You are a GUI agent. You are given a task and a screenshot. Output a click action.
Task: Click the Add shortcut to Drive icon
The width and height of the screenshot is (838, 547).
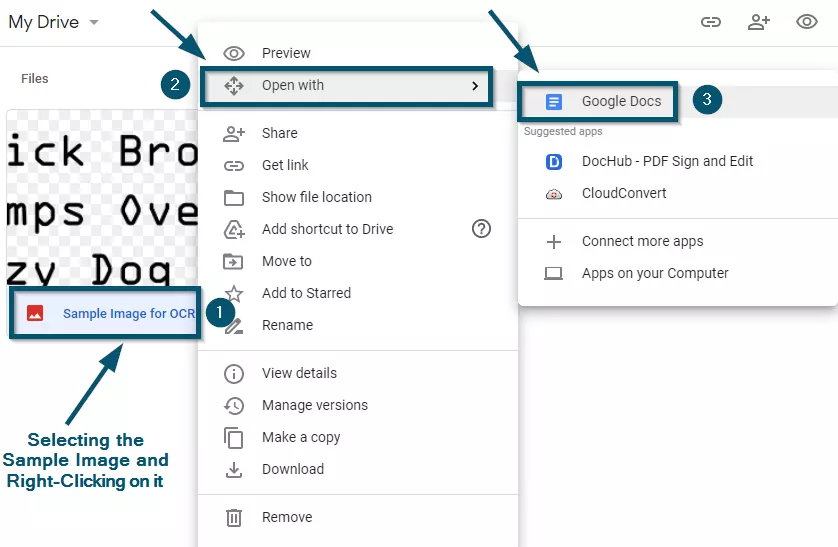click(234, 230)
